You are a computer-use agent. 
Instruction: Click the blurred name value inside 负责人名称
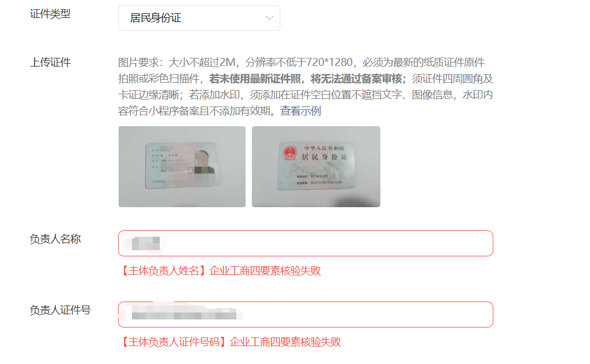pyautogui.click(x=146, y=243)
